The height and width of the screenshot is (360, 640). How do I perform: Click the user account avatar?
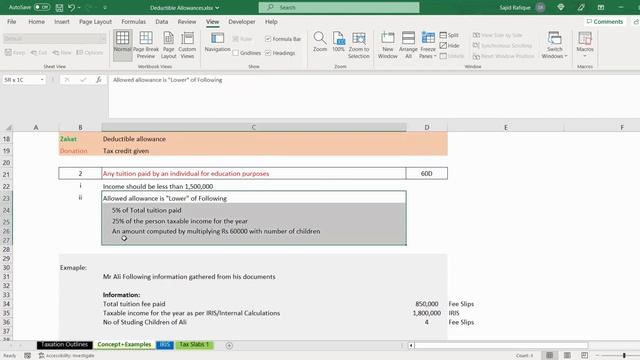540,7
